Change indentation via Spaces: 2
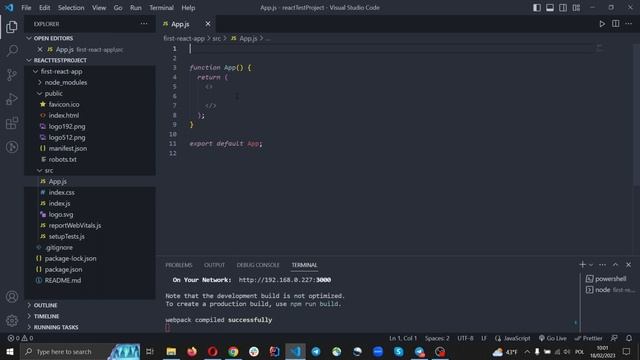The image size is (640, 360). tap(437, 338)
